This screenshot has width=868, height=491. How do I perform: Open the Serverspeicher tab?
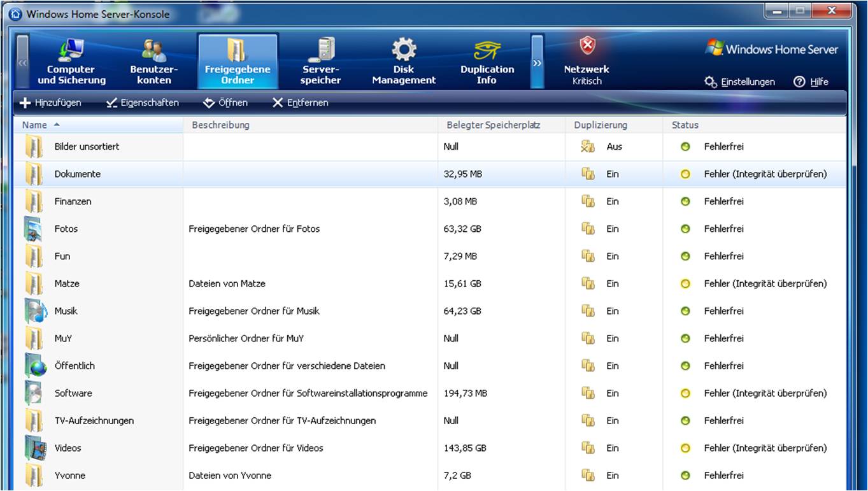pyautogui.click(x=321, y=62)
